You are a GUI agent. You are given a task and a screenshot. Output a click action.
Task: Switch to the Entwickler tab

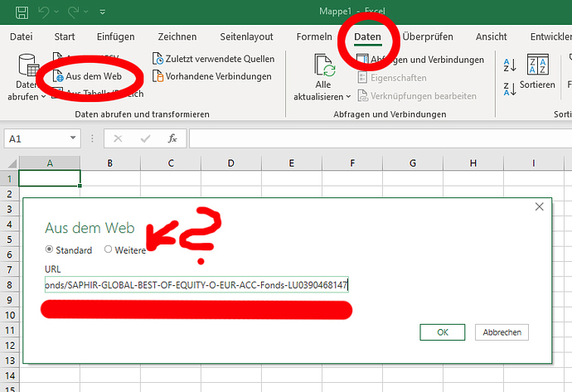(550, 36)
